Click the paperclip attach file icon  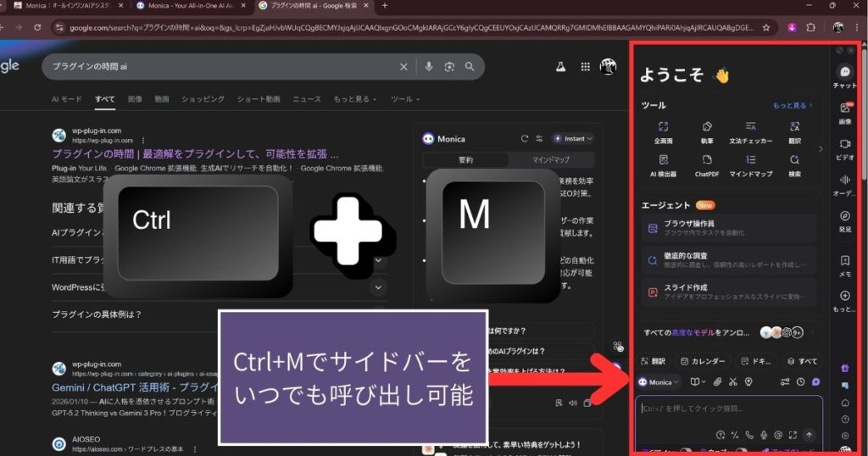point(716,382)
